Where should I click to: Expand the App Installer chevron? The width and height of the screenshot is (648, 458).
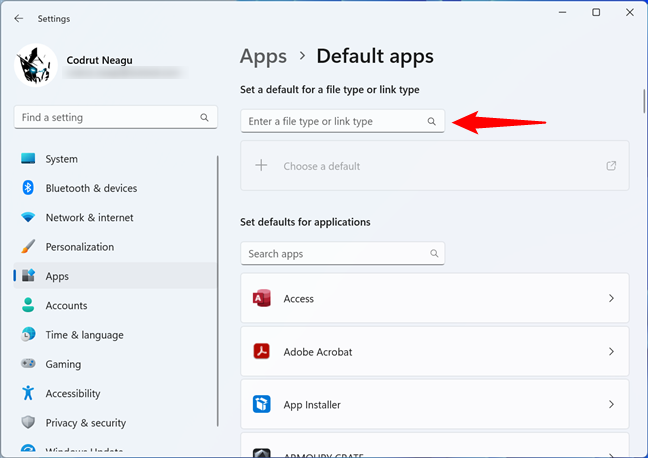pos(611,405)
